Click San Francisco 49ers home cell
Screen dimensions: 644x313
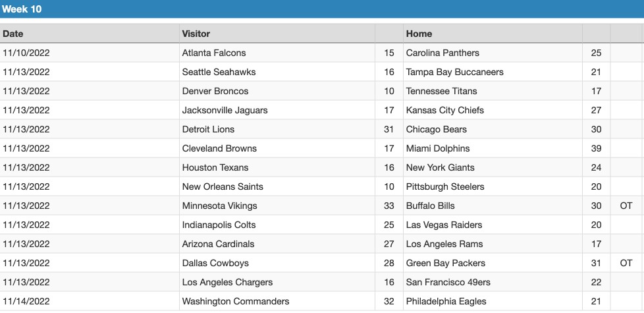tap(493, 282)
